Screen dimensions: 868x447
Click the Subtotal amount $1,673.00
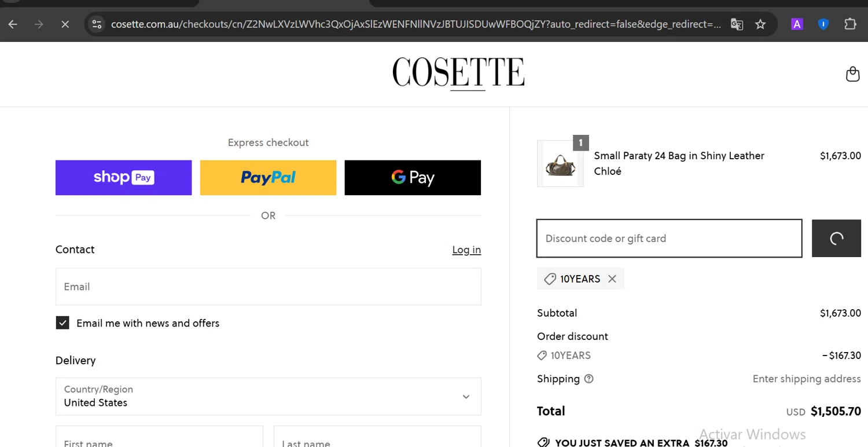click(x=840, y=313)
